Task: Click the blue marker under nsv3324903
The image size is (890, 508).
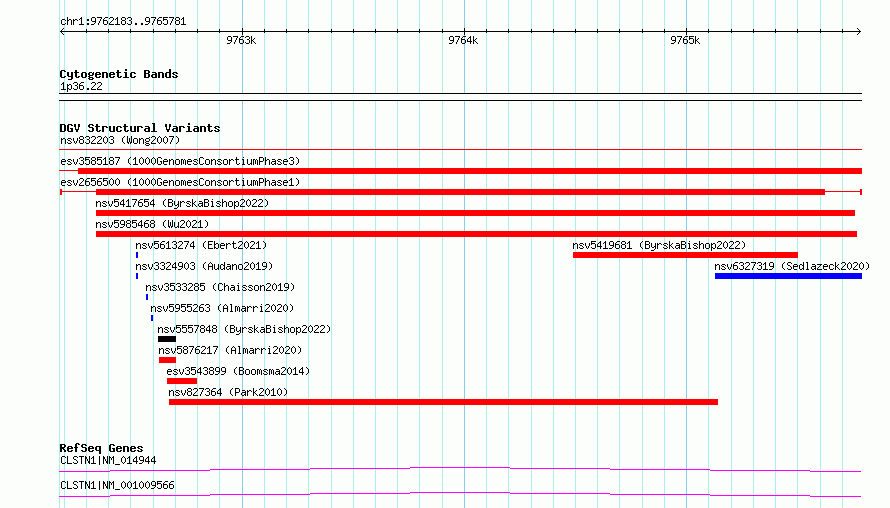Action: (137, 276)
